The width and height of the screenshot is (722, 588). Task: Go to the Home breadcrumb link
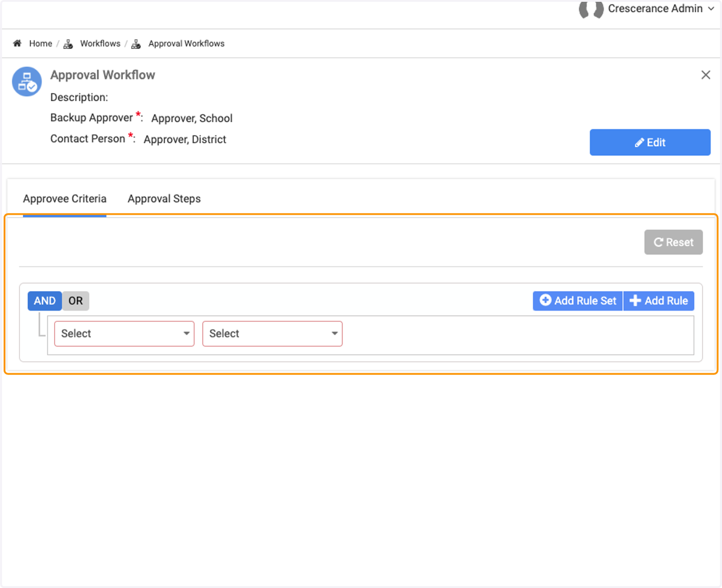coord(40,43)
